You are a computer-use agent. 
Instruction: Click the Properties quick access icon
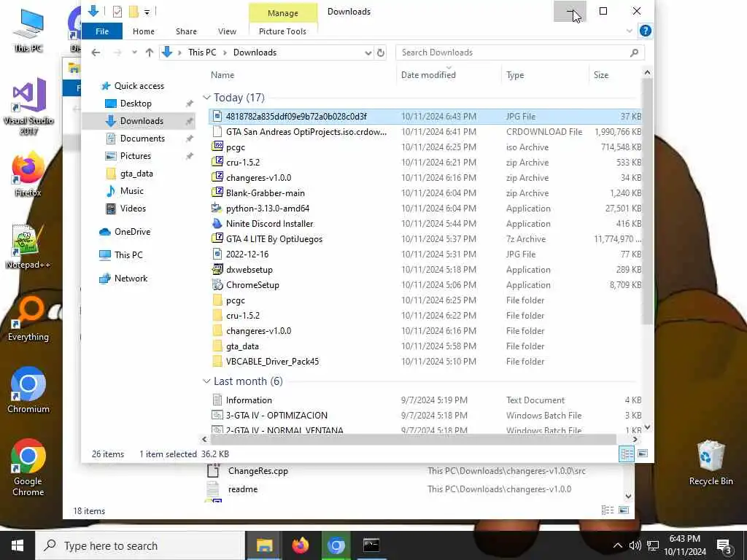pos(117,12)
